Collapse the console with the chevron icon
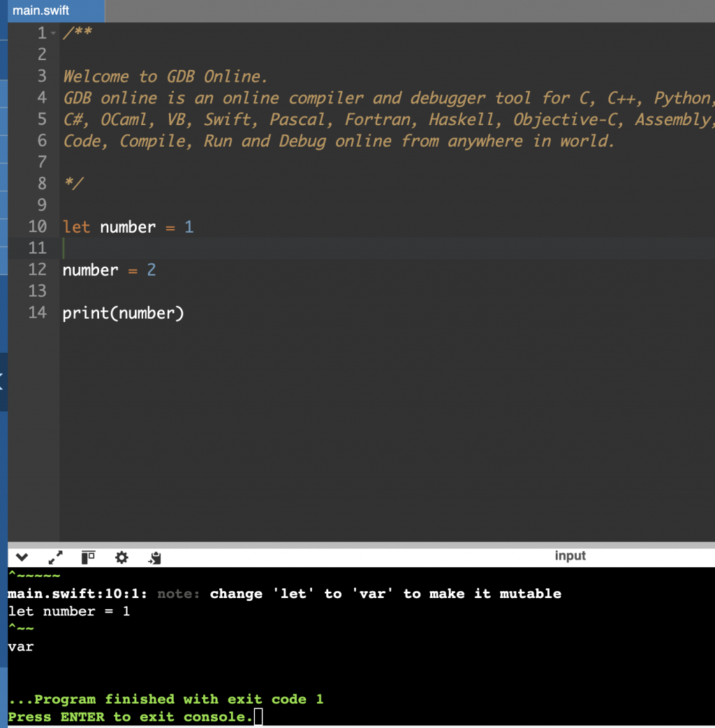The image size is (715, 728). (x=22, y=557)
